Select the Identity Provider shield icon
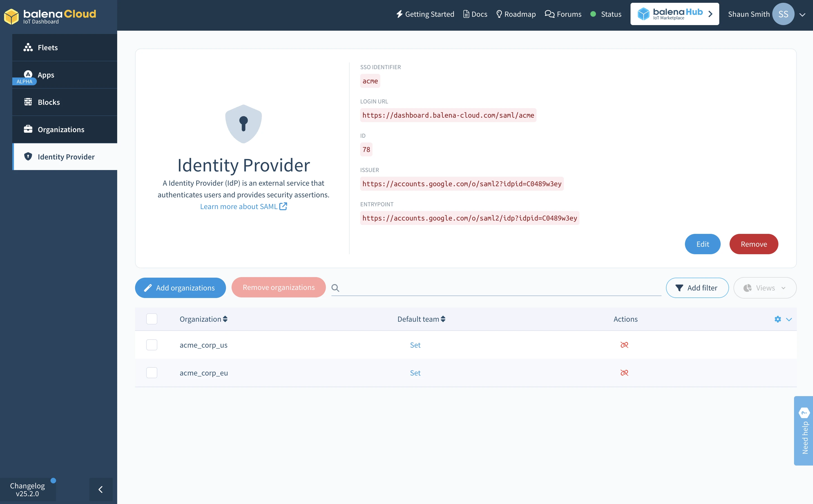813x504 pixels. (28, 157)
